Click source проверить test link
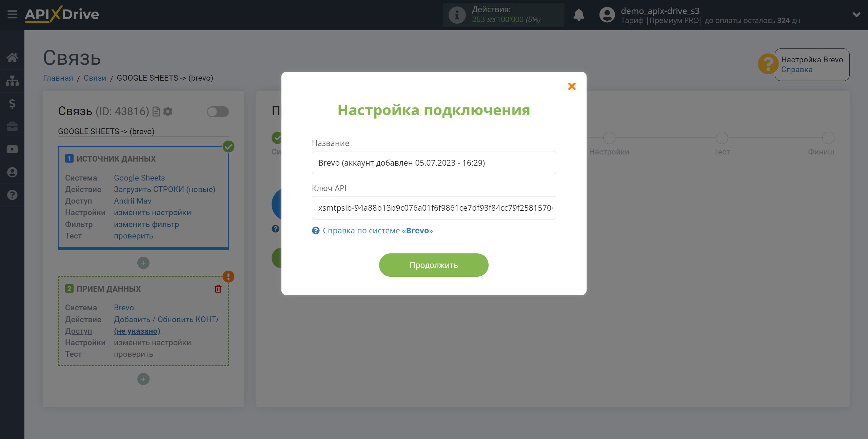 (134, 236)
